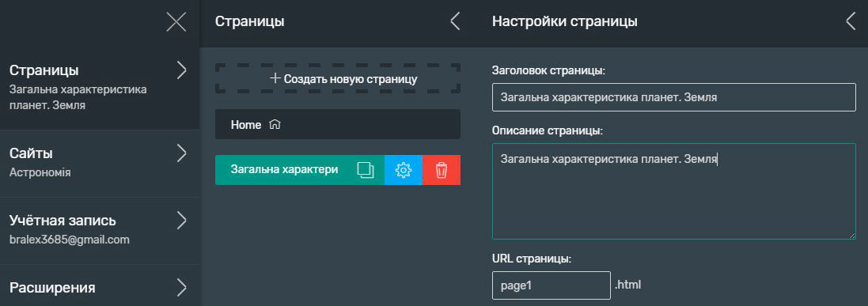This screenshot has width=868, height=306.
Task: Expand the Расширения menu chevron
Action: [x=181, y=288]
